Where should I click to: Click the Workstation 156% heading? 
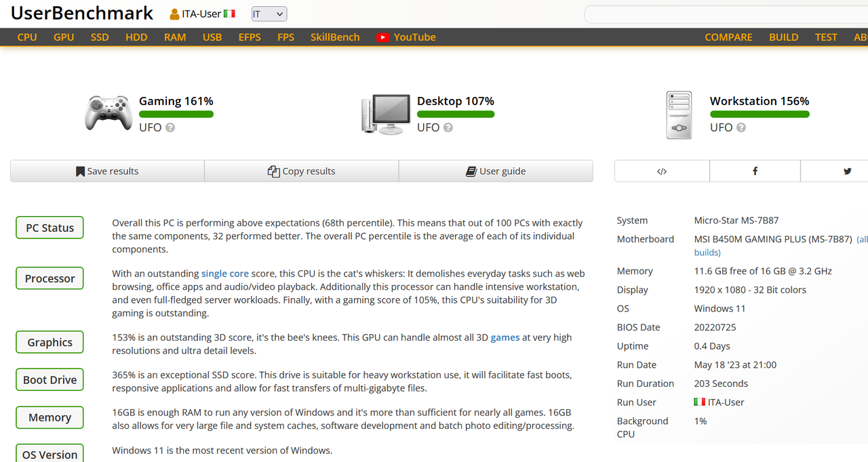(759, 101)
